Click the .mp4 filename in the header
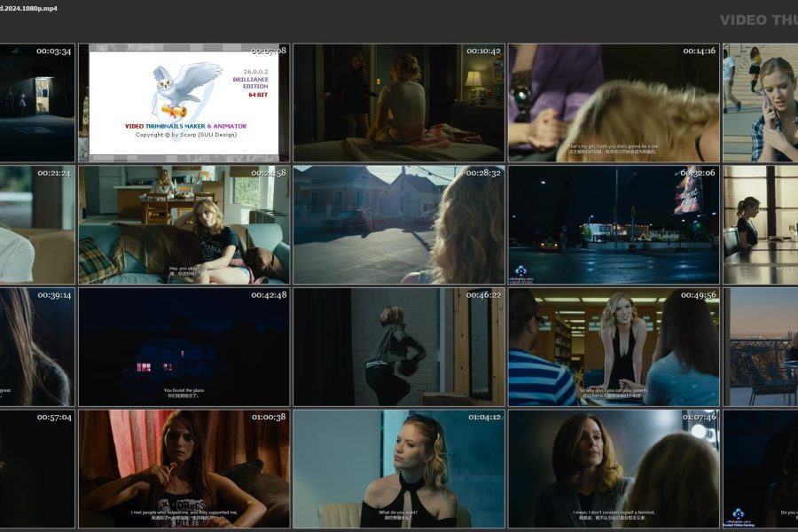Viewport: 798px width, 532px height. (x=29, y=8)
